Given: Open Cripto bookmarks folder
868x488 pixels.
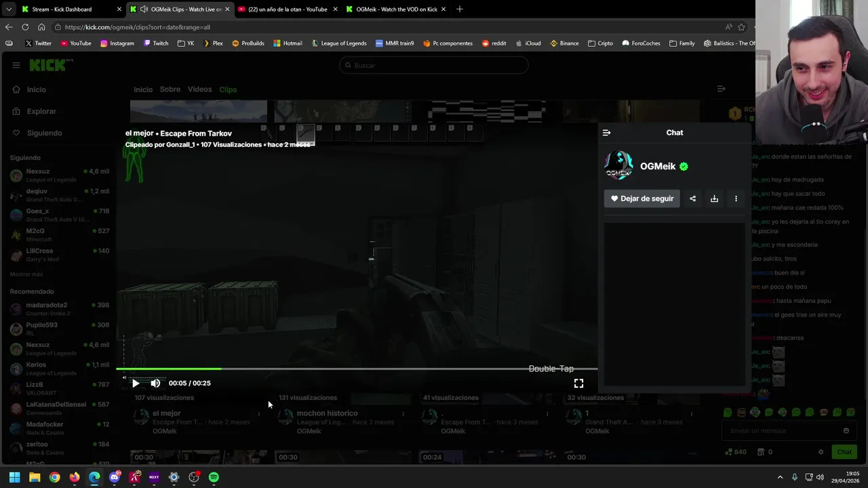Looking at the screenshot, I should (600, 43).
